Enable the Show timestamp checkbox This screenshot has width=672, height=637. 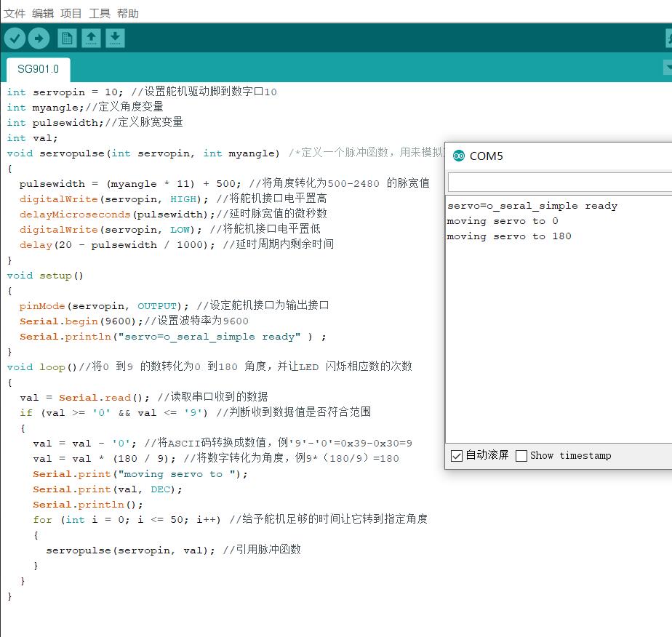point(521,456)
